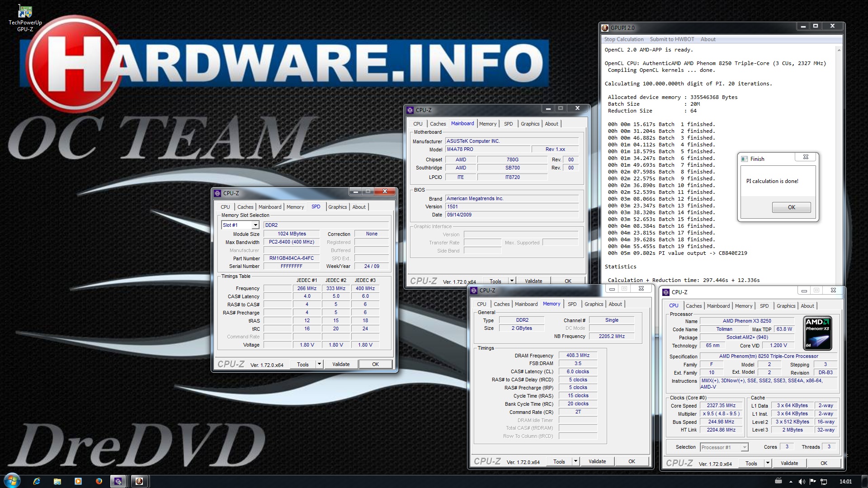
Task: Click the CPU-Z Mainboard window title icon
Action: 410,110
